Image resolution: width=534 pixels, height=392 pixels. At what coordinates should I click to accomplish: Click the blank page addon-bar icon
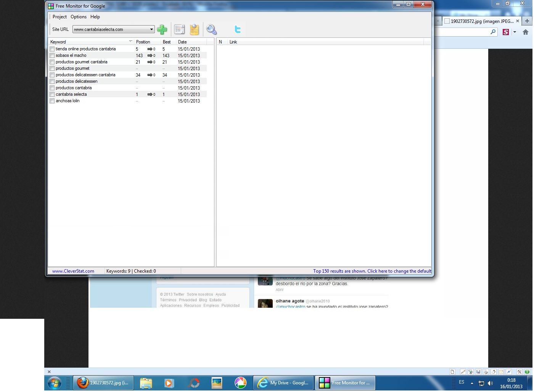pos(452,372)
